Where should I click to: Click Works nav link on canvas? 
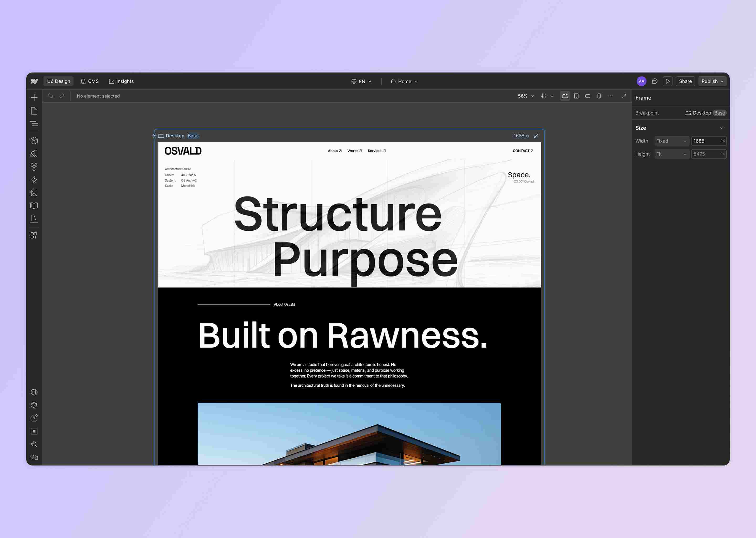click(x=354, y=151)
